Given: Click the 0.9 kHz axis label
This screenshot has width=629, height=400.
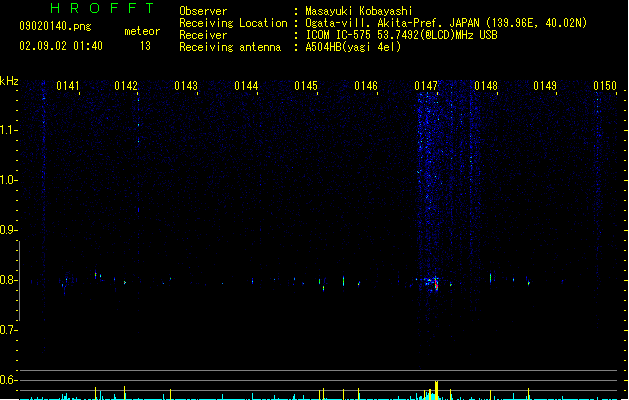Looking at the screenshot, I should pos(8,230).
